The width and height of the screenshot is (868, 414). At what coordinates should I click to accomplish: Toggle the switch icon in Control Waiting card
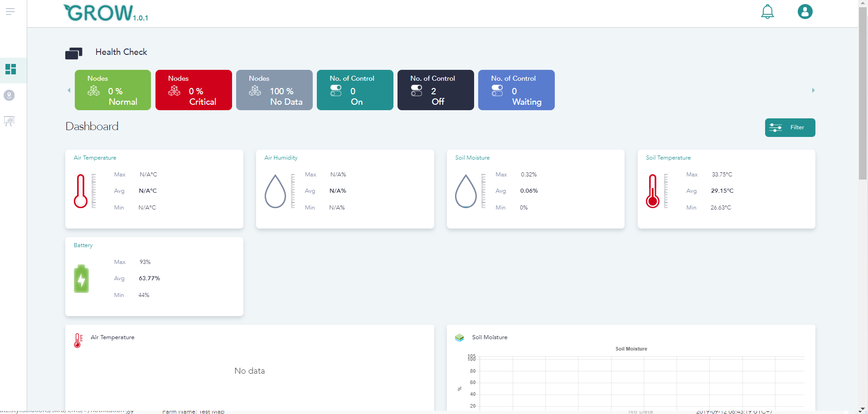497,91
